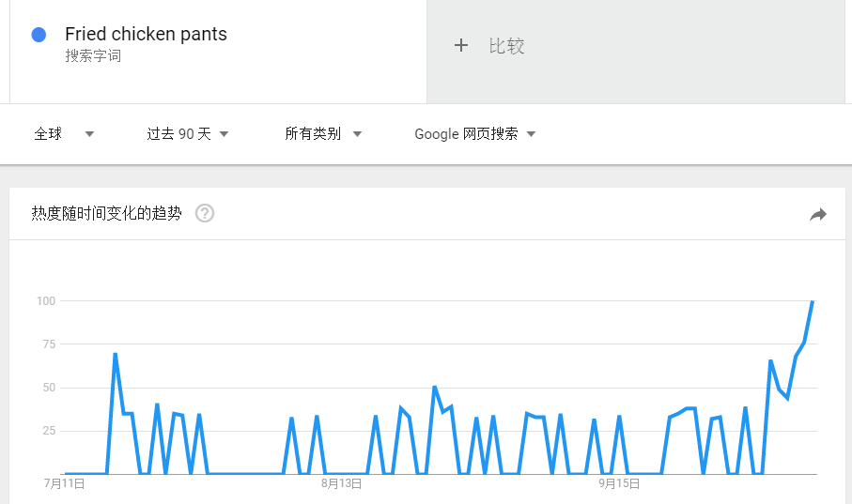Image resolution: width=852 pixels, height=504 pixels.
Task: Click the 25 gridline label on y-axis
Action: (49, 431)
